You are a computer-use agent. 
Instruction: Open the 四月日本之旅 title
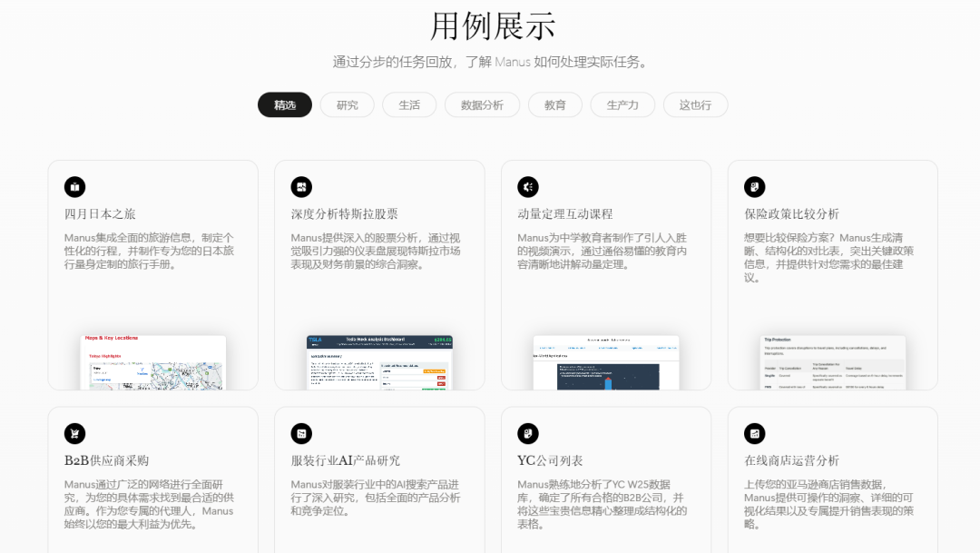[x=100, y=214]
